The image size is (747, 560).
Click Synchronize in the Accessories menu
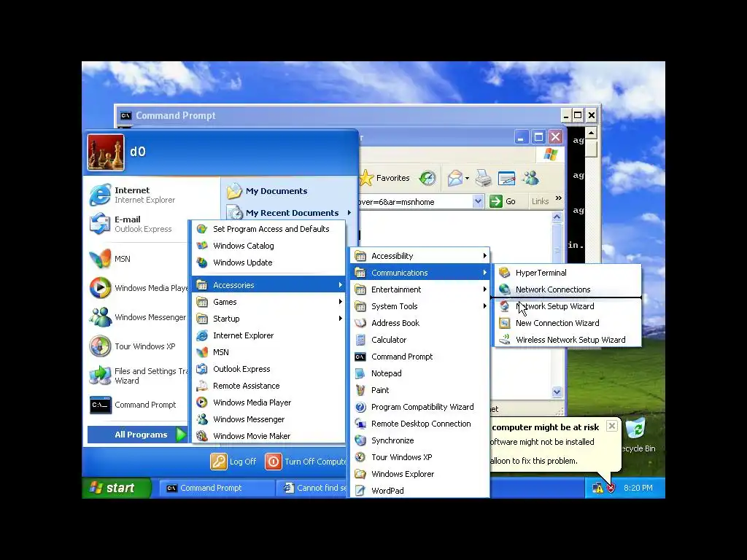[x=419, y=440]
